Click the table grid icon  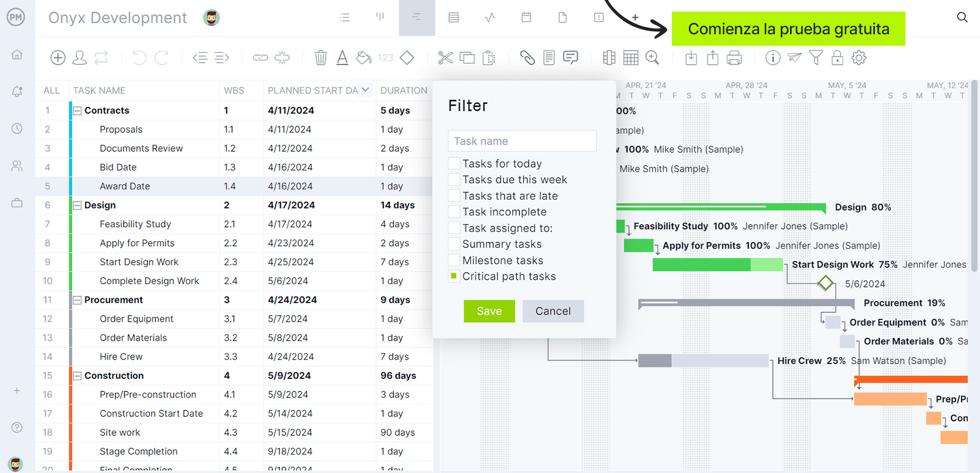pos(630,58)
